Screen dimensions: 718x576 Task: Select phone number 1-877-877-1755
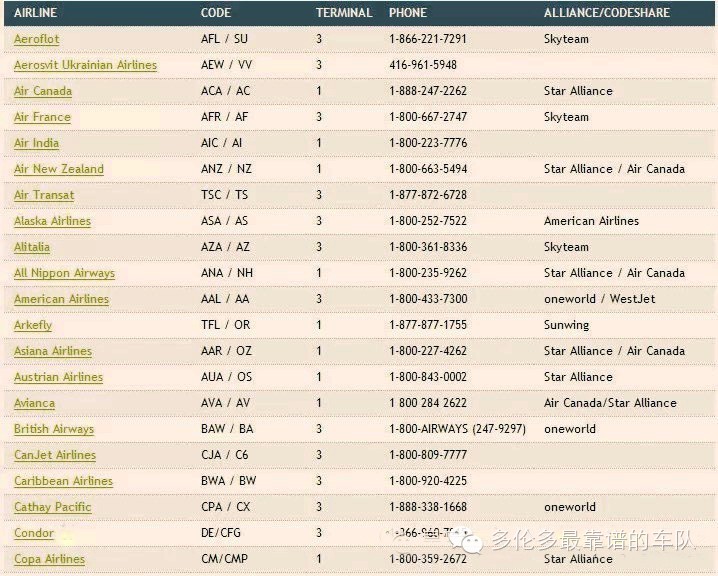coord(428,325)
